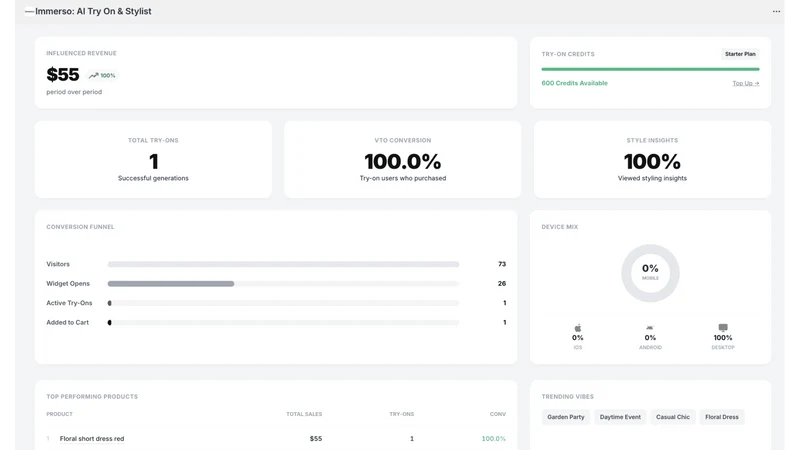Select the Daytime Event vibe tag
This screenshot has width=800, height=450.
point(620,417)
